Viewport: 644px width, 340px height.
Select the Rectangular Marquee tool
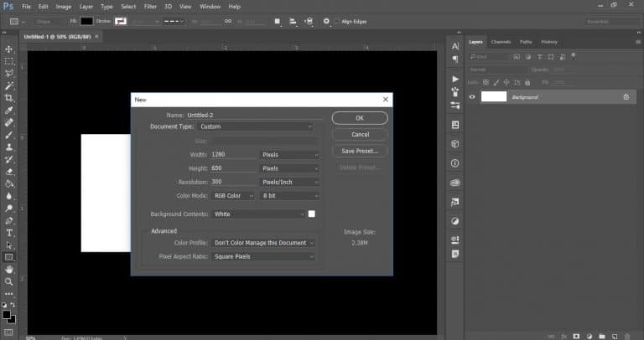9,61
